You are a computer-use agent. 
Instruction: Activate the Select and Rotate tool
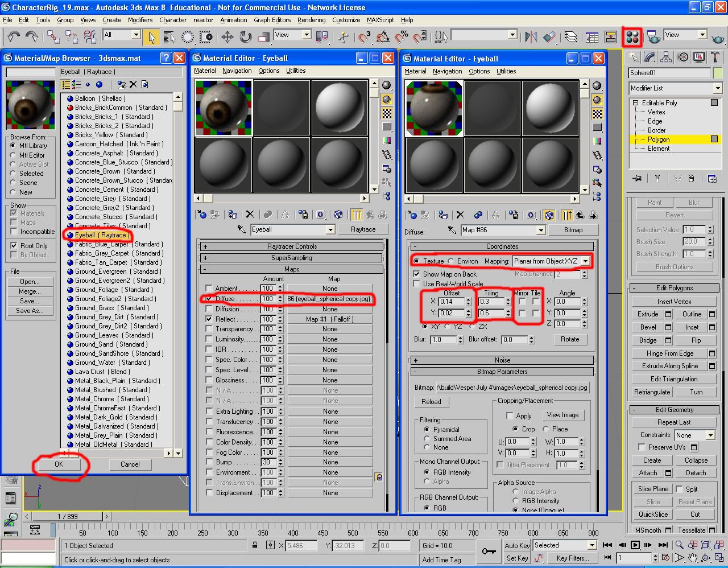click(x=246, y=38)
